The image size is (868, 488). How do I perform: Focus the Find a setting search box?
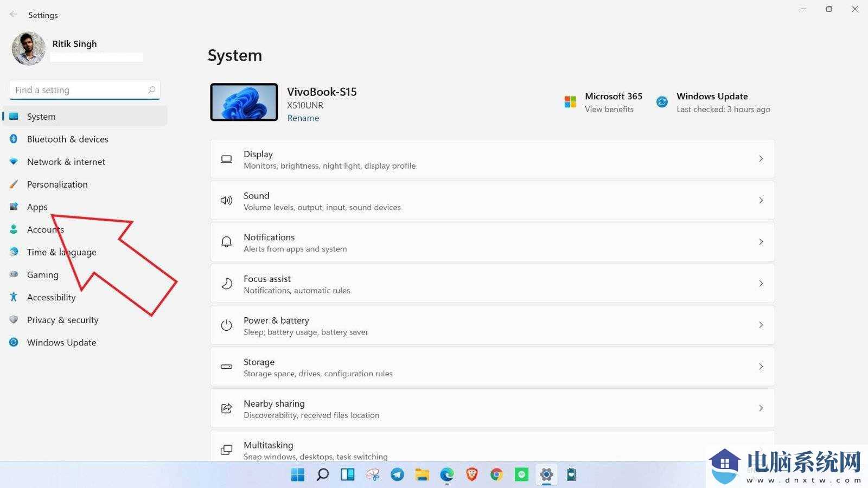coord(85,90)
